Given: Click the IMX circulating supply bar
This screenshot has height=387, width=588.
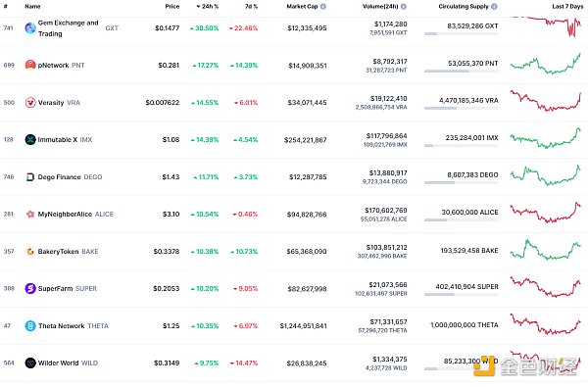Looking at the screenshot, I should click(462, 145).
